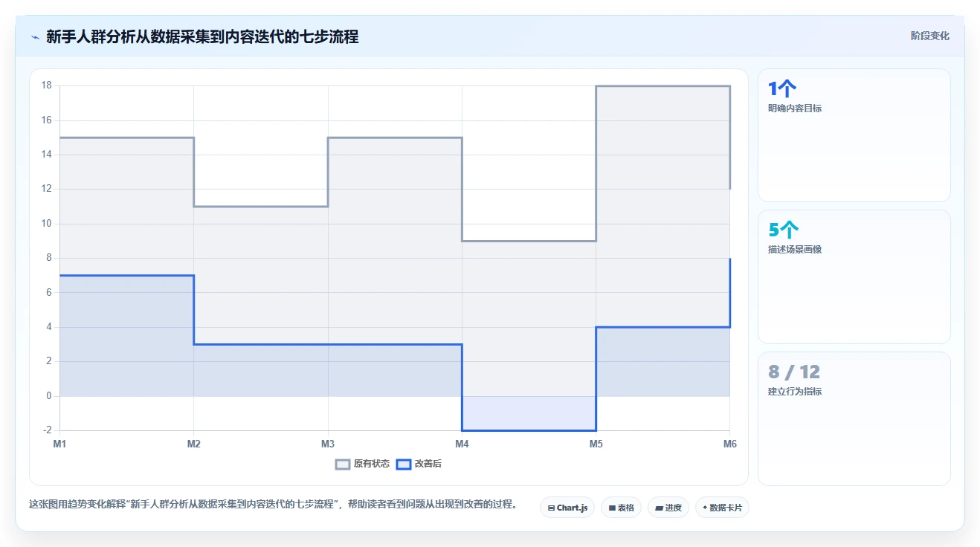Click the lightning icon beside the title
The image size is (980, 547).
(x=35, y=37)
